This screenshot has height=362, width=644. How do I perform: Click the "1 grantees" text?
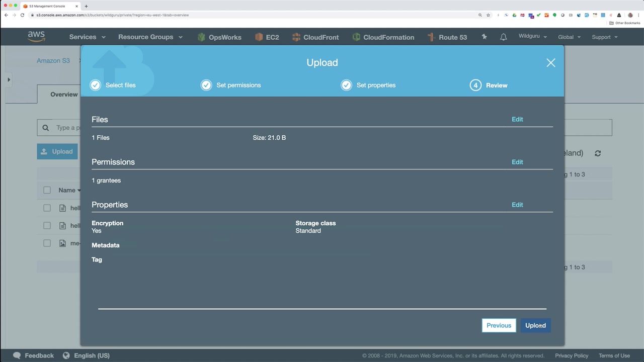(106, 180)
